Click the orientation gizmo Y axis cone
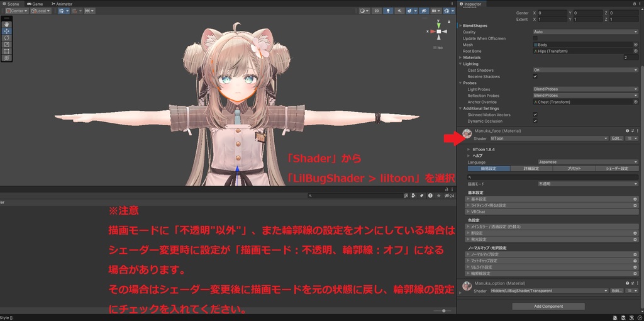Screen dimensions: 644x321 click(438, 25)
